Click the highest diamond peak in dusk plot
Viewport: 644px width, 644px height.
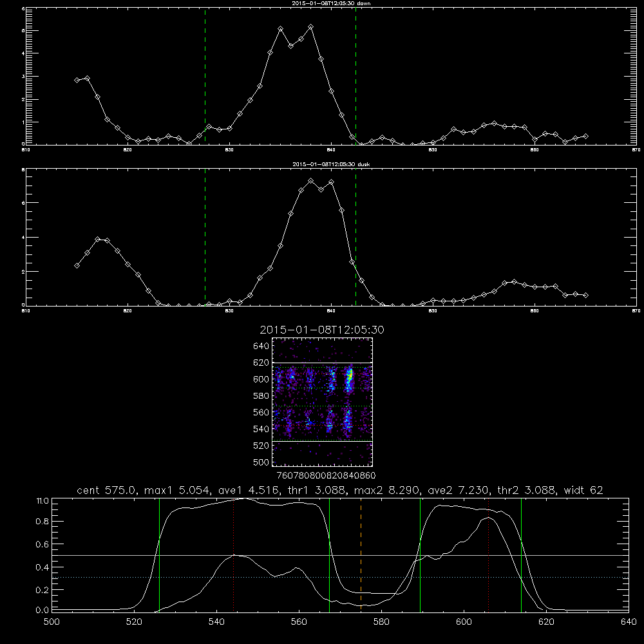(311, 181)
